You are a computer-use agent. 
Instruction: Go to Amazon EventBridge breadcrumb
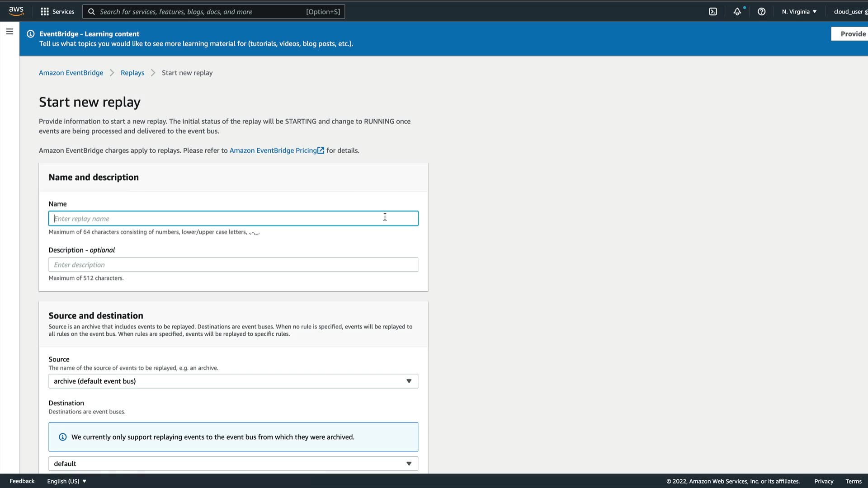71,73
